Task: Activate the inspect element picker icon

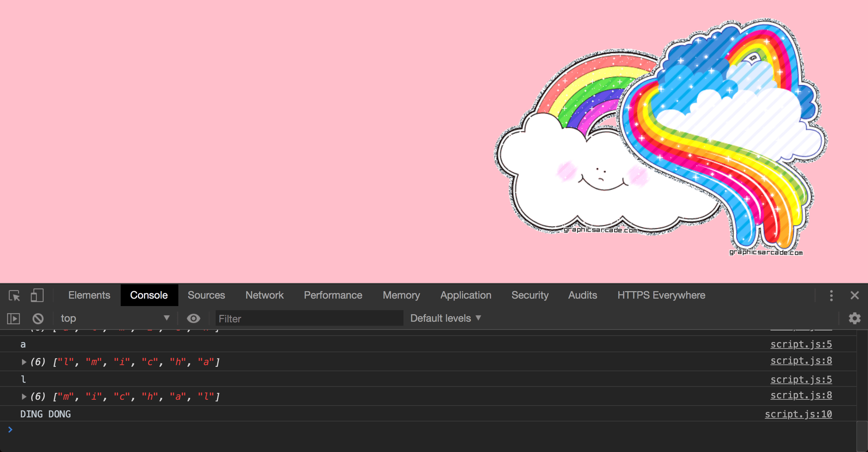Action: point(14,295)
